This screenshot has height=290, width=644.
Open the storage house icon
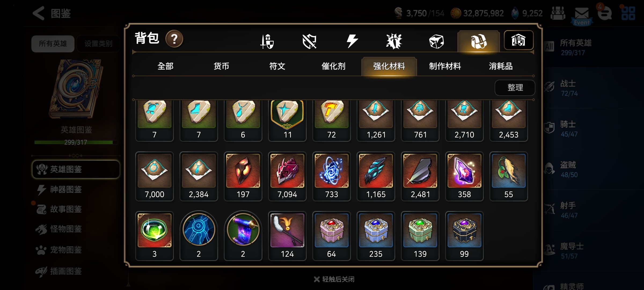coord(518,40)
